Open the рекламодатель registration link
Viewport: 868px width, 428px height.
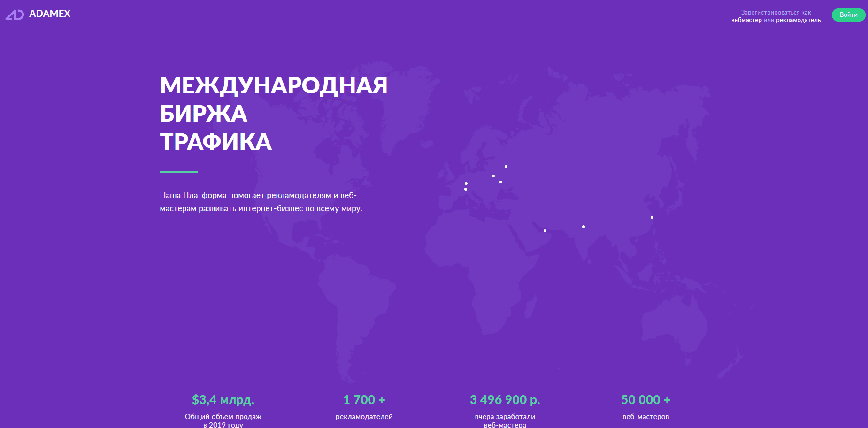pyautogui.click(x=798, y=20)
